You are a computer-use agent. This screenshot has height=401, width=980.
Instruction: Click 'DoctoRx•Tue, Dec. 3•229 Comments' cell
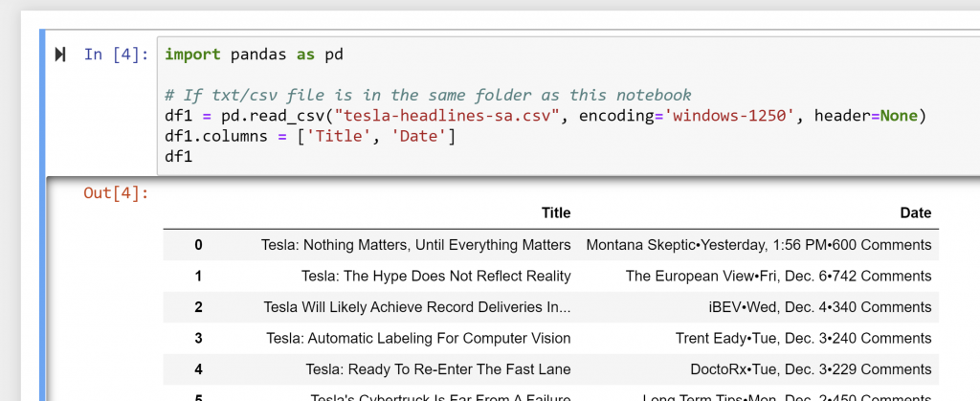point(811,369)
